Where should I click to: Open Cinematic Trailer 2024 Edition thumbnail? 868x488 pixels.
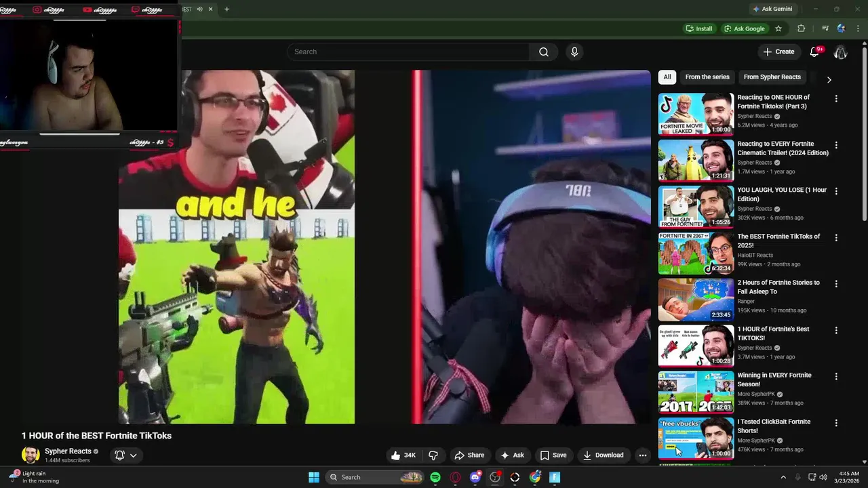[x=696, y=160]
